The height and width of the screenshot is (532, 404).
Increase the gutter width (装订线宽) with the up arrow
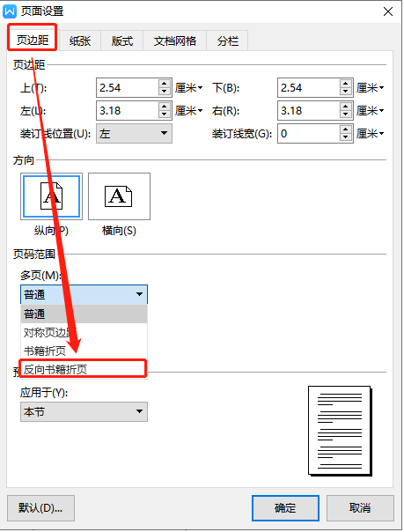345,129
